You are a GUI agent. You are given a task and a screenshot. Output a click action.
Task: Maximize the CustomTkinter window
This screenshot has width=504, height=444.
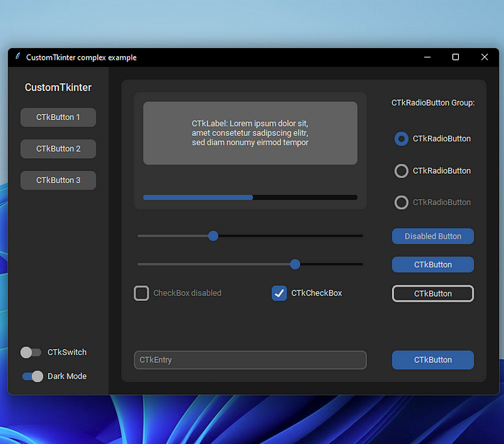click(455, 57)
